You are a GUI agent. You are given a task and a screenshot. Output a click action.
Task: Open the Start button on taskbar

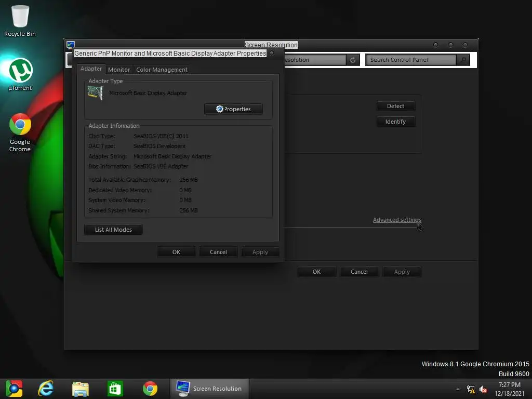(x=14, y=389)
